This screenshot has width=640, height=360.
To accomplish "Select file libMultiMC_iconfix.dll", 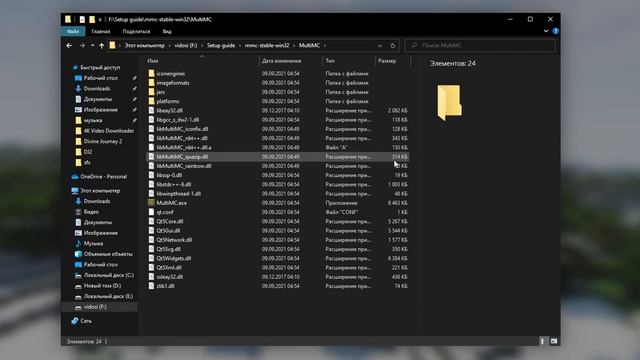I will [x=182, y=129].
